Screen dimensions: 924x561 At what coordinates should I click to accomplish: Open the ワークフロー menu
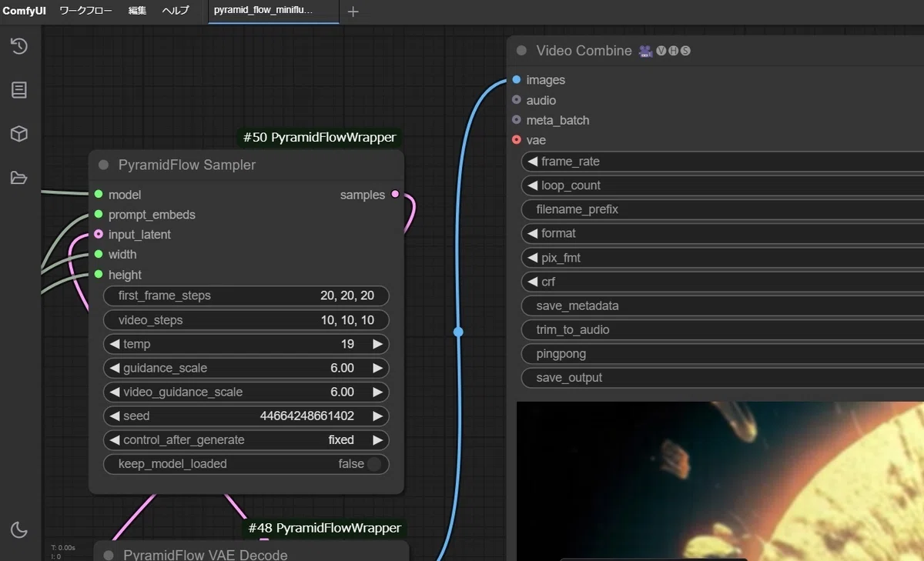click(85, 11)
